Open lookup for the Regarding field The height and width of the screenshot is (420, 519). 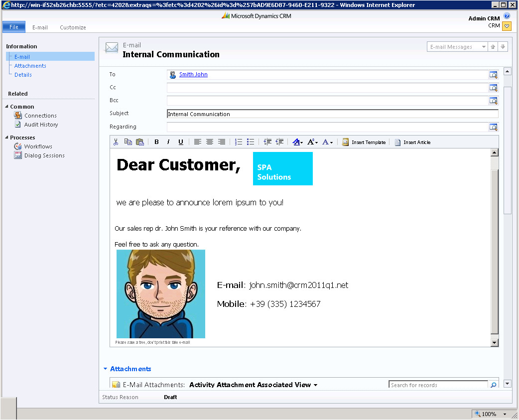[493, 127]
